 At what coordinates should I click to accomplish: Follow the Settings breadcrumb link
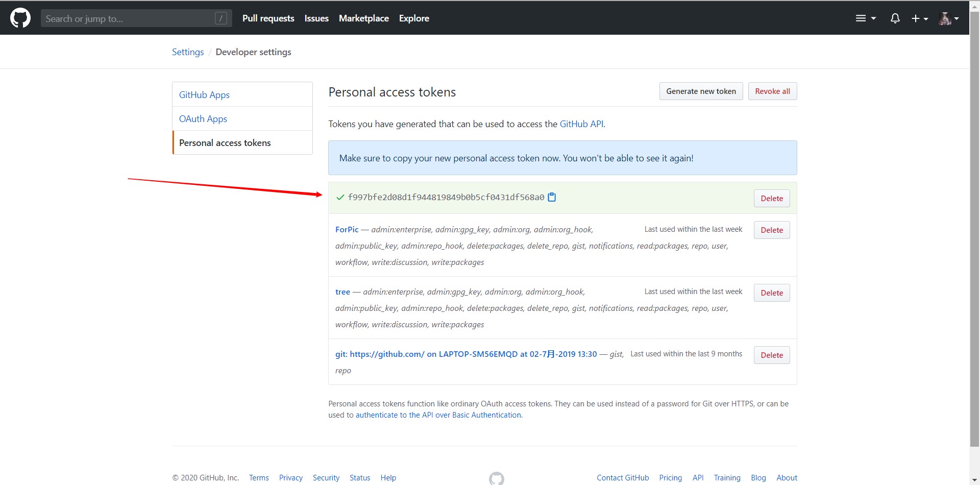188,52
